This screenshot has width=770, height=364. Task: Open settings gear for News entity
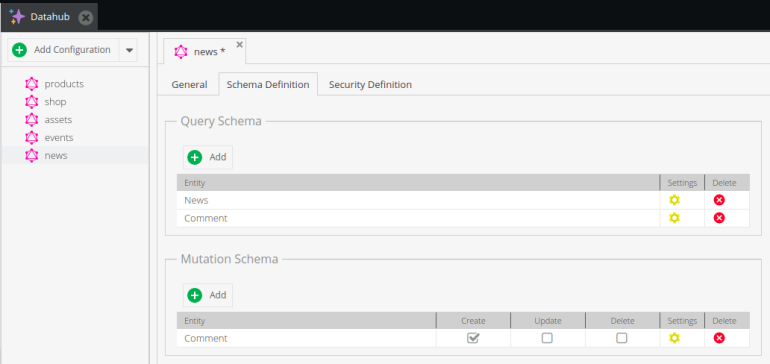point(674,200)
